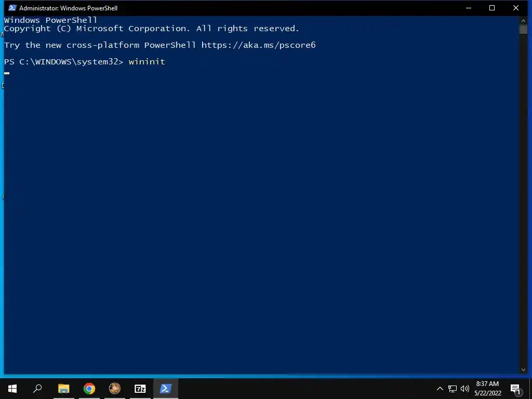Maximize the PowerShell window
The height and width of the screenshot is (399, 532).
[x=492, y=8]
